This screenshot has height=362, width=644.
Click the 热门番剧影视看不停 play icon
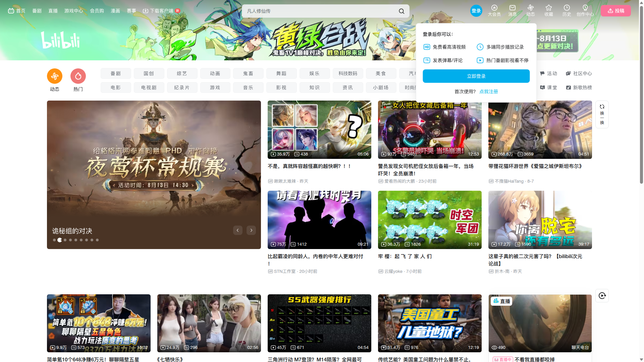coord(480,60)
